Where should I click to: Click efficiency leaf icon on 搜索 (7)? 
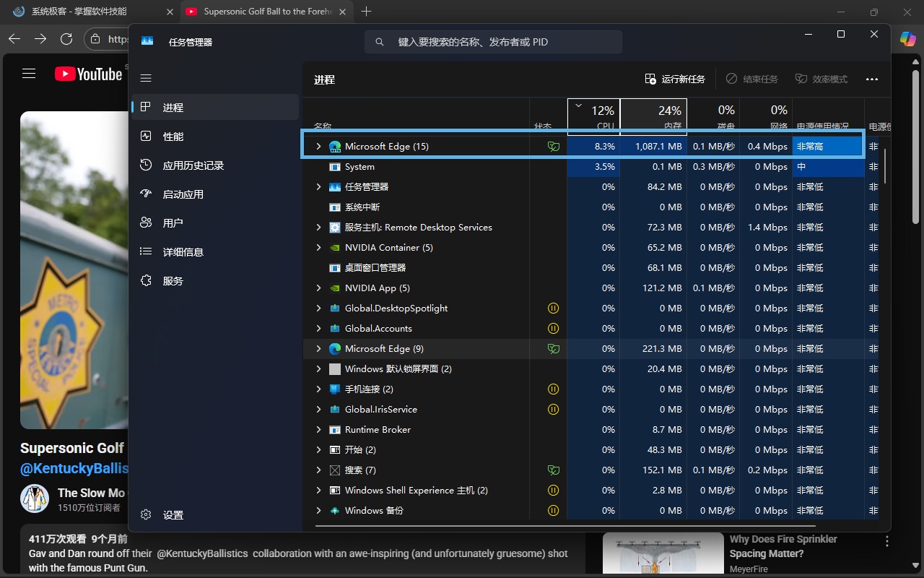click(554, 470)
